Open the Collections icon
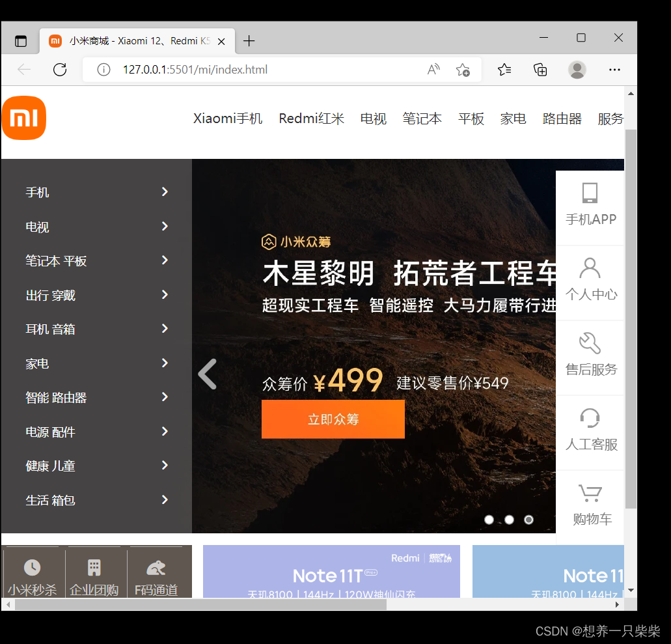 point(540,70)
